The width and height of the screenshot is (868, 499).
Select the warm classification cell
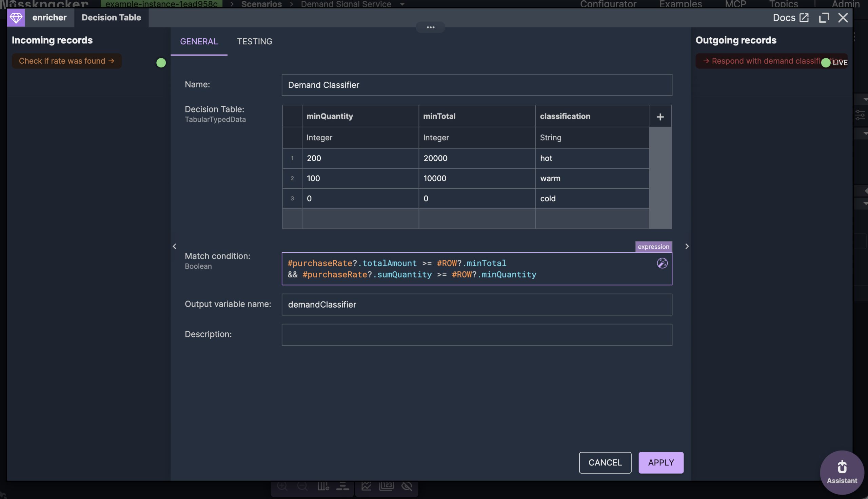tap(592, 178)
